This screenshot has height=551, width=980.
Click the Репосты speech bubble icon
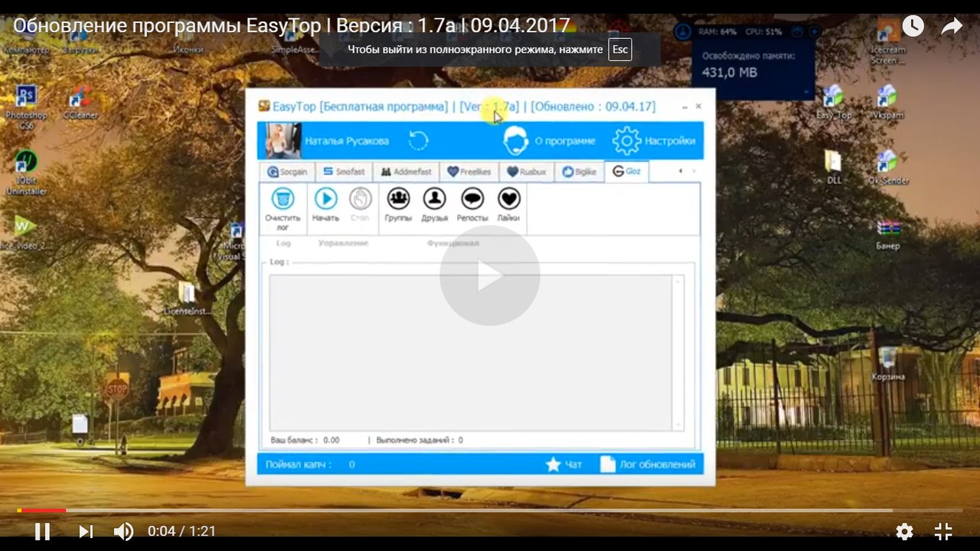coord(472,199)
